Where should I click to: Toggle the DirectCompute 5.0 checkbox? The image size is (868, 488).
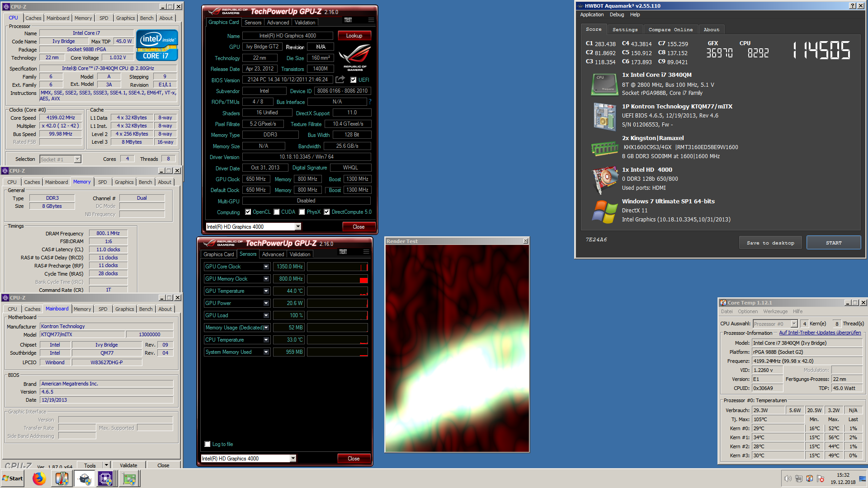(327, 212)
